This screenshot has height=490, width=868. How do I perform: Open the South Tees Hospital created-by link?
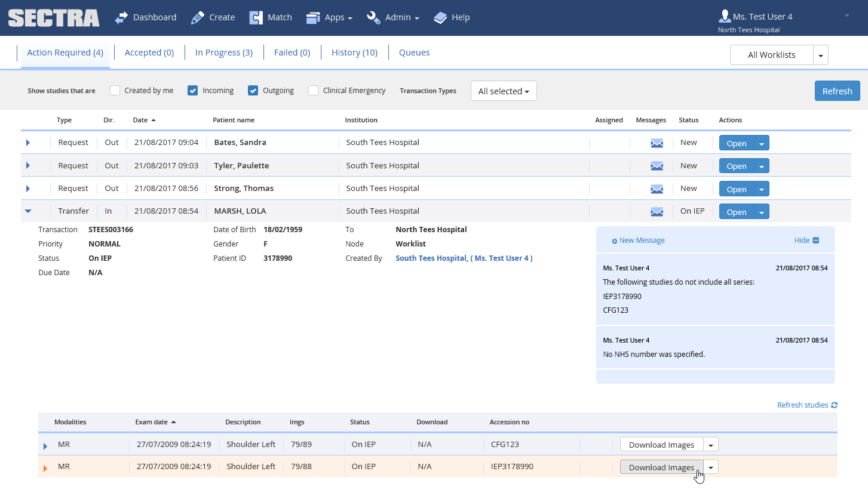click(x=464, y=258)
